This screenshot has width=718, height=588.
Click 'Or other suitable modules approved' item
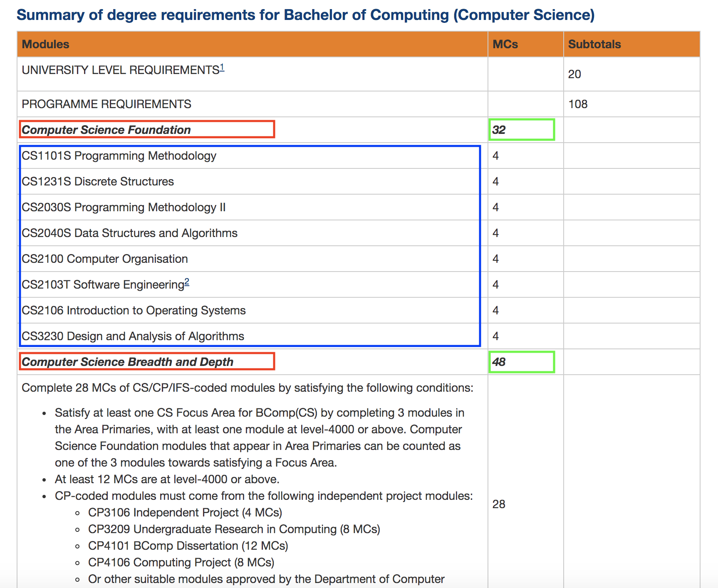coord(266,579)
